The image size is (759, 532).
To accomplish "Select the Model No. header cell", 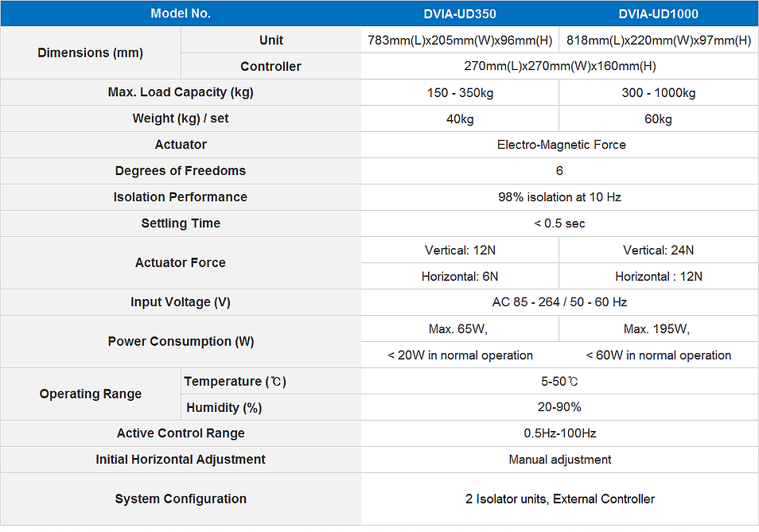I will click(181, 14).
